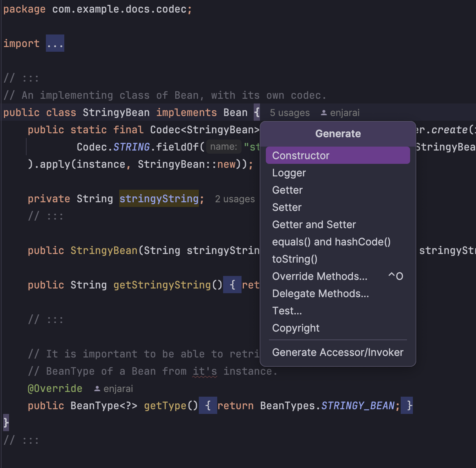Open the Override Methods dialog
Image resolution: width=476 pixels, height=468 pixels.
320,276
